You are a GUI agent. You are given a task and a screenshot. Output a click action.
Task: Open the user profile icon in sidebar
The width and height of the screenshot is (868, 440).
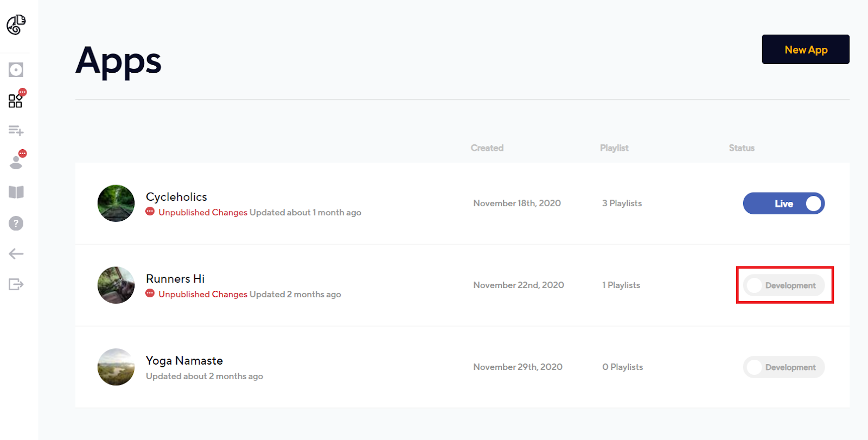click(x=16, y=162)
